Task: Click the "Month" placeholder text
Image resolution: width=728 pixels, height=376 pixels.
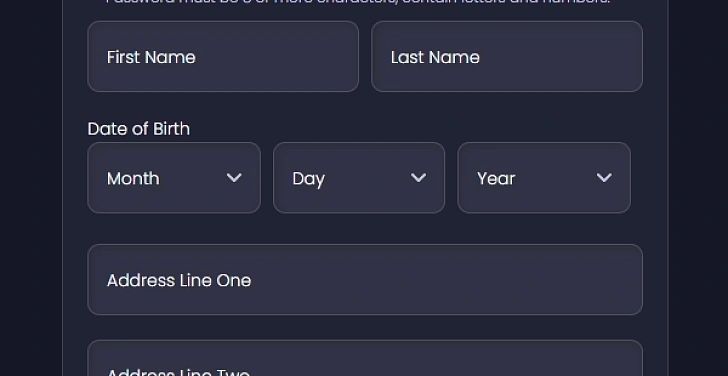Action: click(x=133, y=179)
